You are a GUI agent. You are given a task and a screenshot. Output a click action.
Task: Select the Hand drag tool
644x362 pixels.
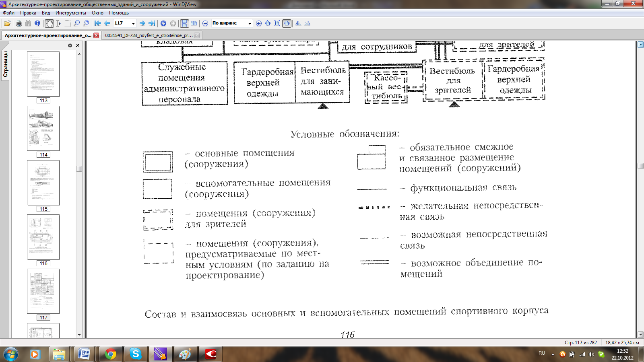(49, 23)
